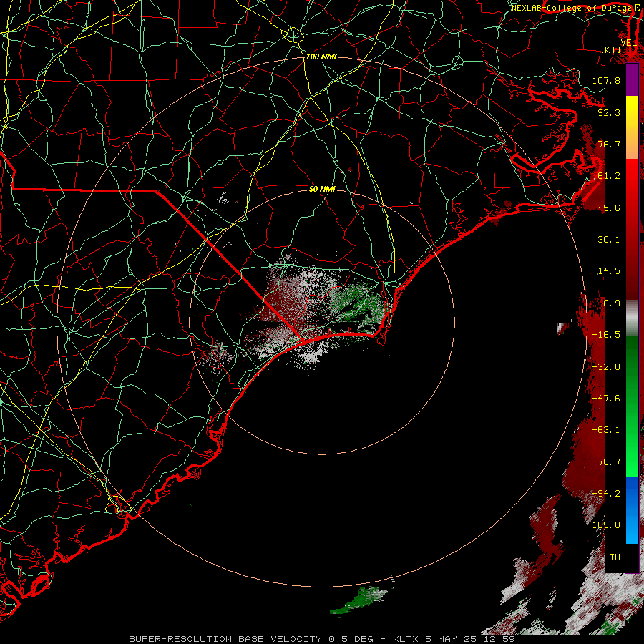644x644 pixels.
Task: Click the green segment of the velocity color bar
Action: tap(632, 406)
